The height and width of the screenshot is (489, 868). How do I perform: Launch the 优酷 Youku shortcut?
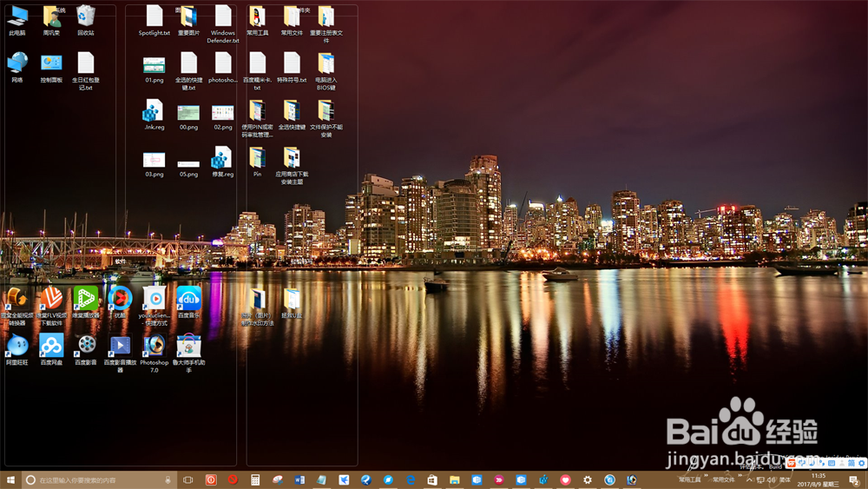(120, 302)
